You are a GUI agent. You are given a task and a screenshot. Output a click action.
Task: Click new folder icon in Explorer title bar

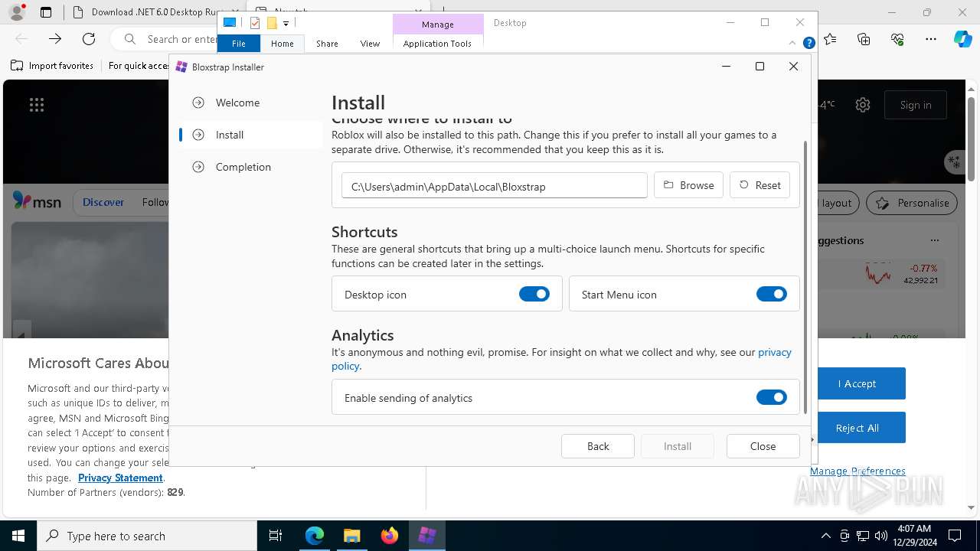click(x=272, y=23)
